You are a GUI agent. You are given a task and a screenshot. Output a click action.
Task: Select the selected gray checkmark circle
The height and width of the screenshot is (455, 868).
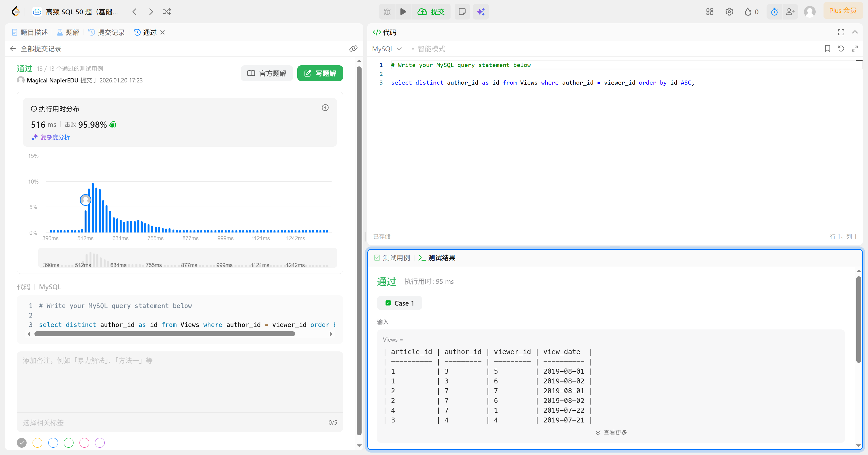click(22, 443)
